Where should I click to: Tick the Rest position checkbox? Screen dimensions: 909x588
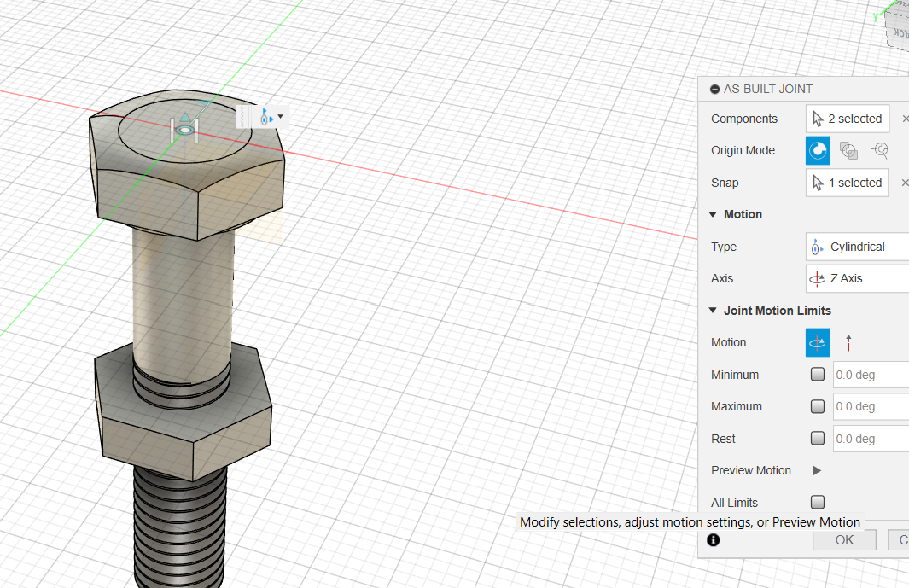(x=818, y=439)
